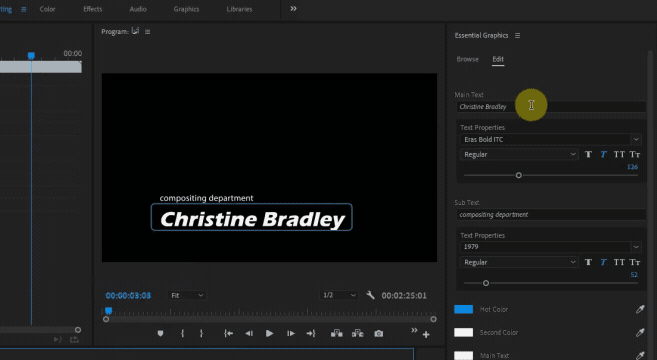Open Program monitor wrench settings
Image resolution: width=657 pixels, height=360 pixels.
pyautogui.click(x=370, y=295)
